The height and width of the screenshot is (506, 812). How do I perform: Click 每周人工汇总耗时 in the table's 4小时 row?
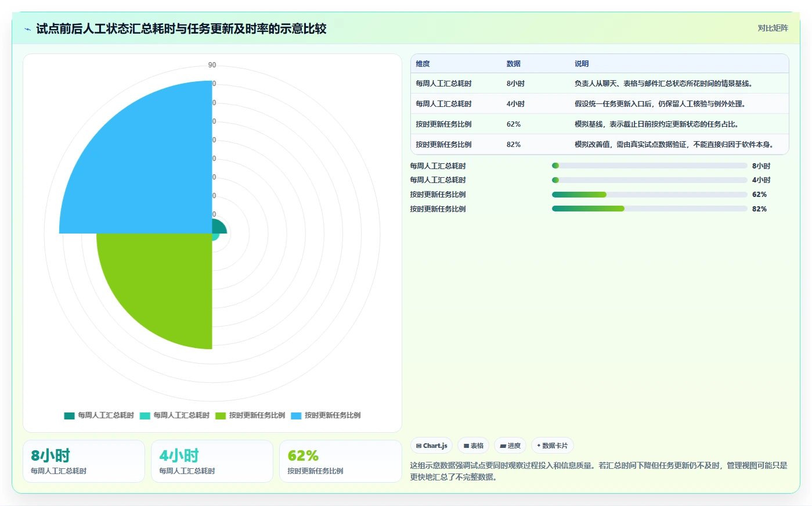[443, 104]
